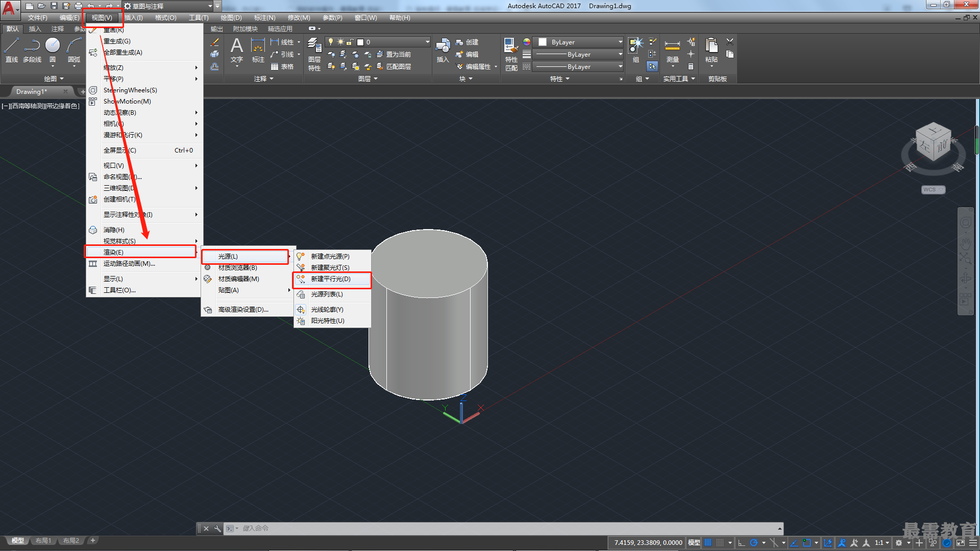980x551 pixels.
Task: Open the Format menu in menu bar
Action: tap(165, 18)
